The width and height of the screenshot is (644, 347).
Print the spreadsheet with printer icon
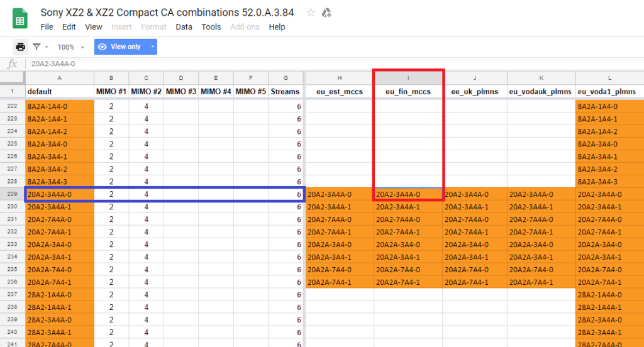[x=20, y=47]
